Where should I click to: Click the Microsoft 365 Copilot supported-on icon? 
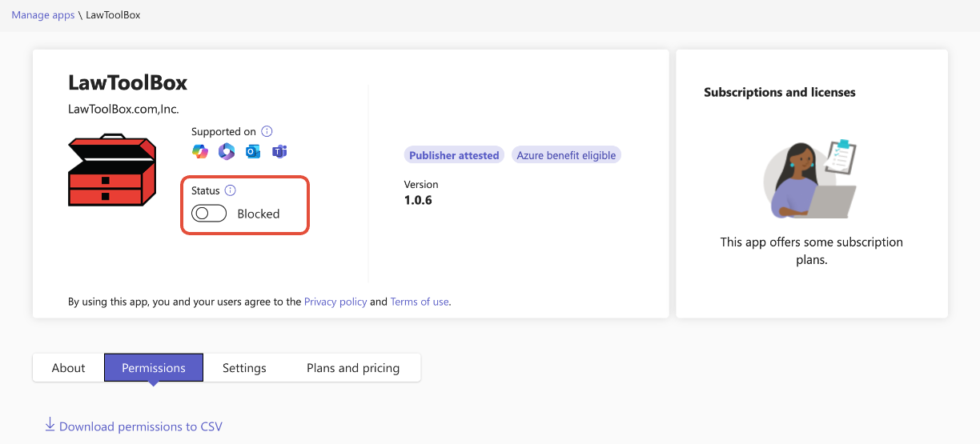click(200, 150)
